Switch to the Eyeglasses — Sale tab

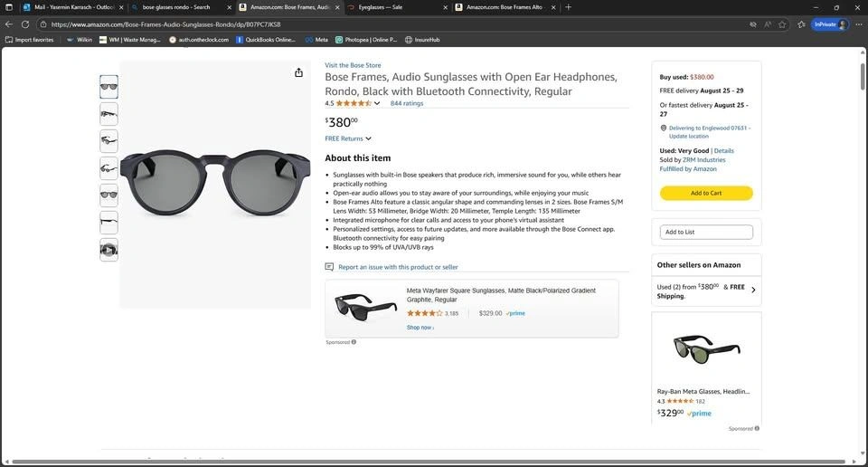(x=395, y=7)
